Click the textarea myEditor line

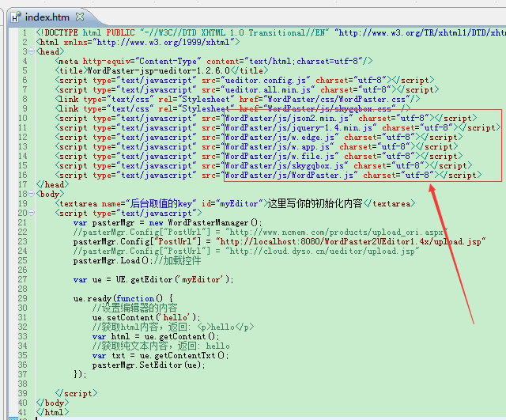(235, 203)
